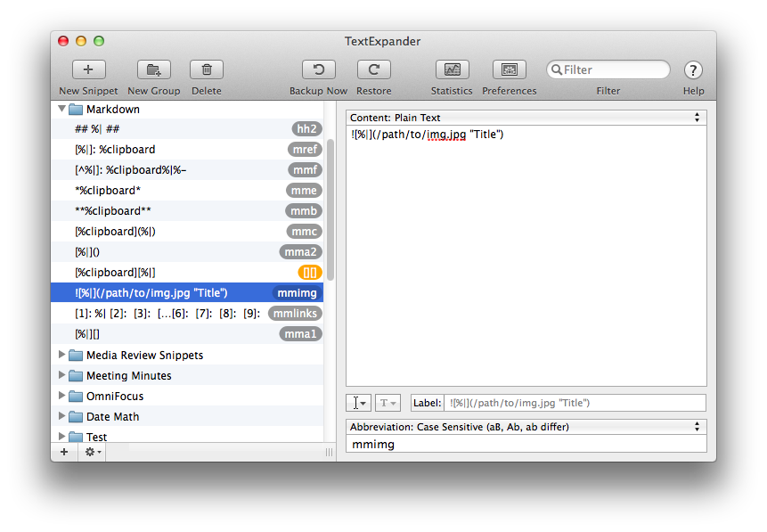Click the New Group toolbar label
The width and height of the screenshot is (767, 532).
tap(153, 91)
